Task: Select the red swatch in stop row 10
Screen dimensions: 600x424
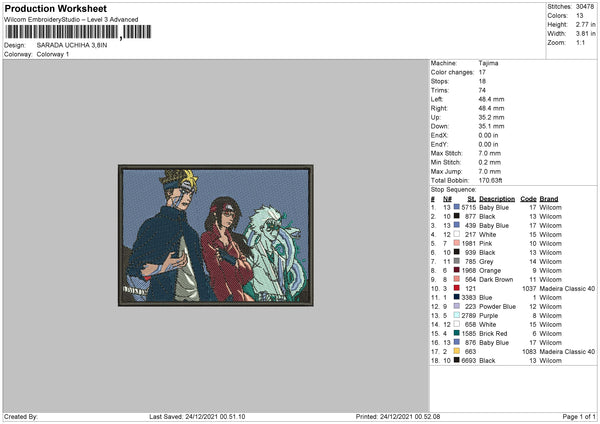Action: click(457, 288)
